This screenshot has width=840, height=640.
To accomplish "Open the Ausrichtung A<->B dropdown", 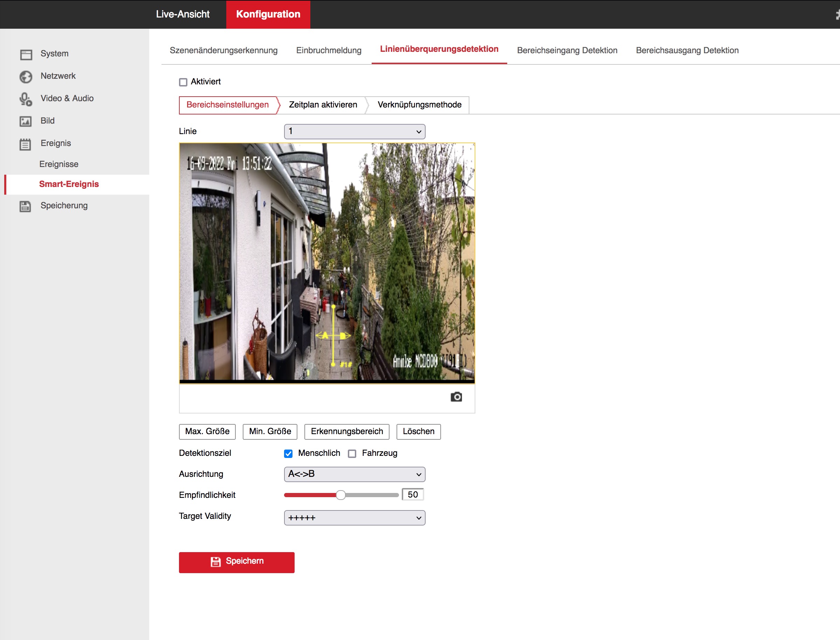I will [x=354, y=474].
